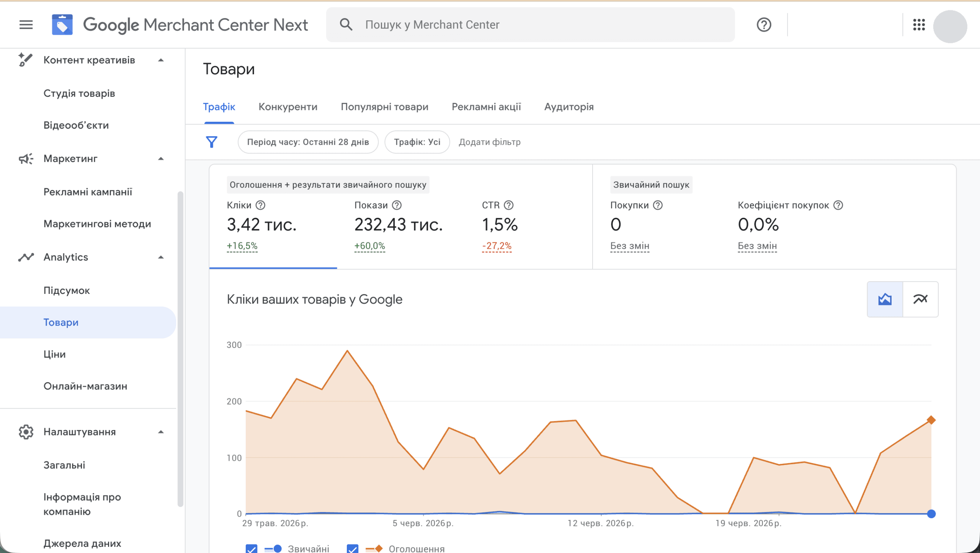Click the +60,0% impressions change value
This screenshot has height=553, width=980.
369,246
